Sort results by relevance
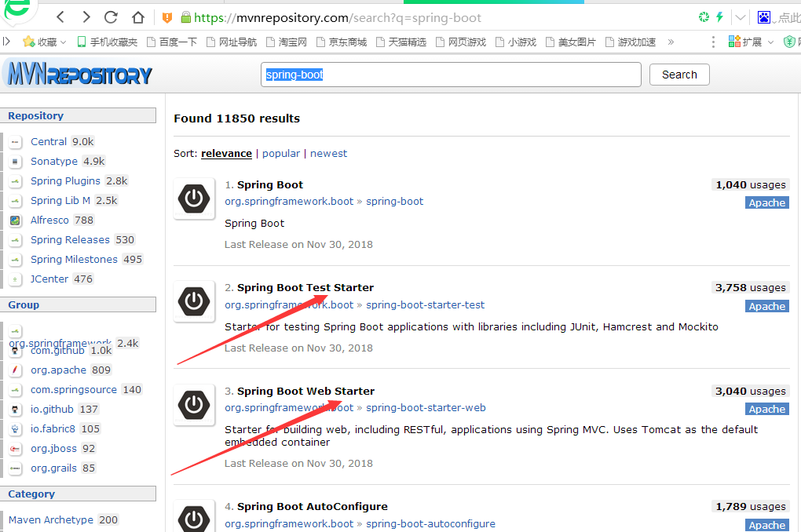The image size is (801, 532). [x=226, y=154]
